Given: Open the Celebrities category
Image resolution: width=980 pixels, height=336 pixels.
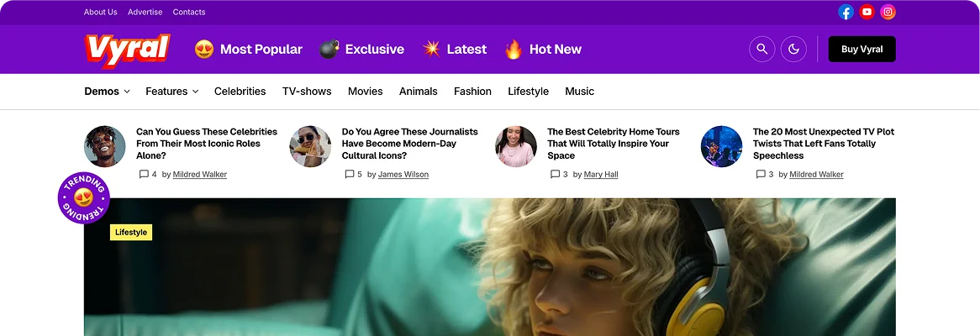Looking at the screenshot, I should (x=240, y=92).
